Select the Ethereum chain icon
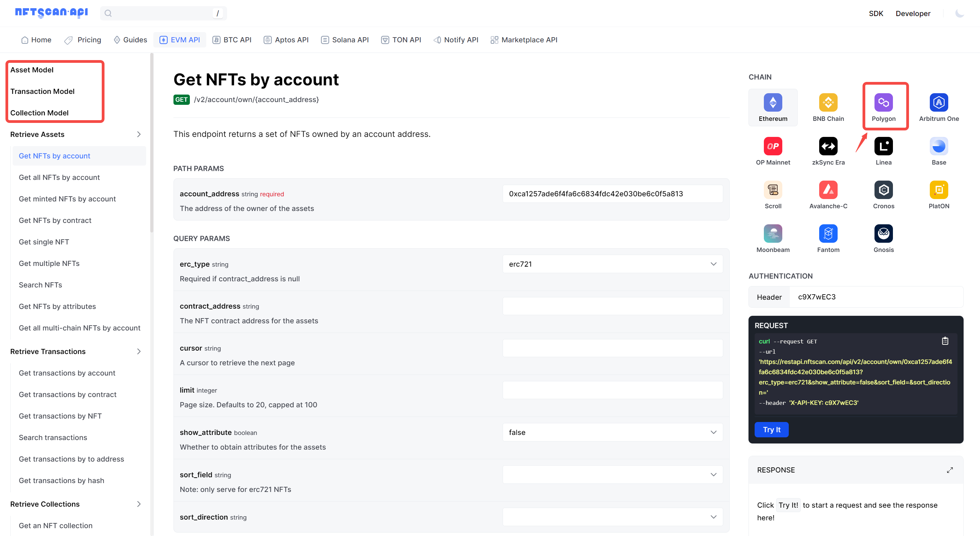Viewport: 980px width, 536px height. (x=773, y=103)
